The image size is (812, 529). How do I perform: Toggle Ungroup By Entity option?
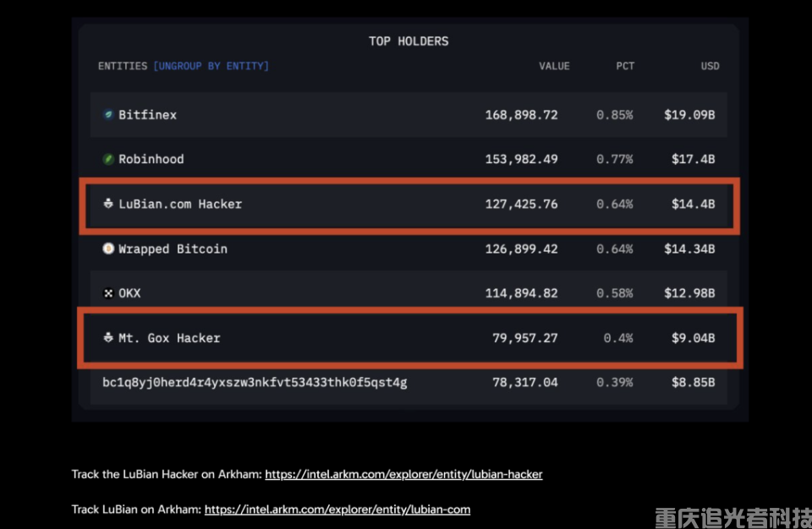211,66
